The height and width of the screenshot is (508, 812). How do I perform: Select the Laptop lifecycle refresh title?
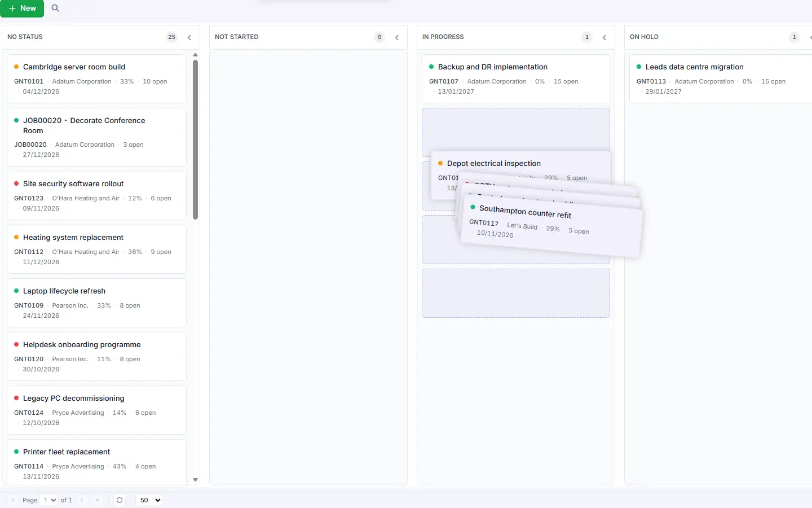tap(64, 291)
